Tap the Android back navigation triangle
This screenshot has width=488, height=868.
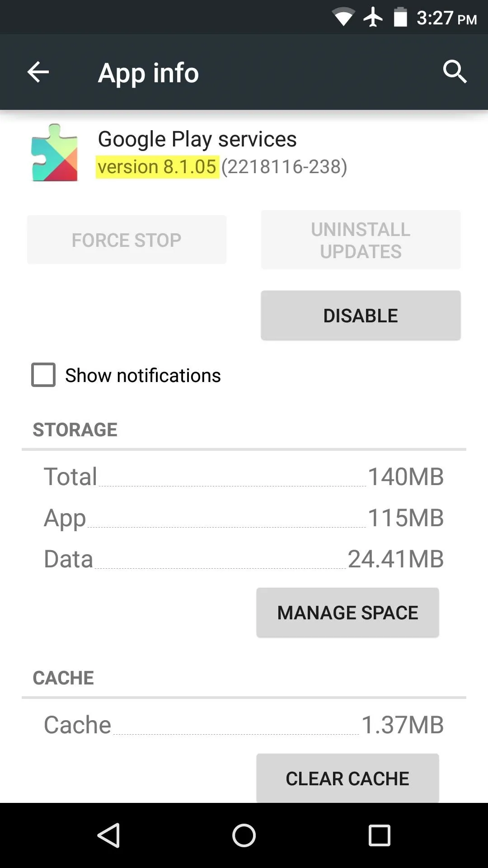click(109, 835)
